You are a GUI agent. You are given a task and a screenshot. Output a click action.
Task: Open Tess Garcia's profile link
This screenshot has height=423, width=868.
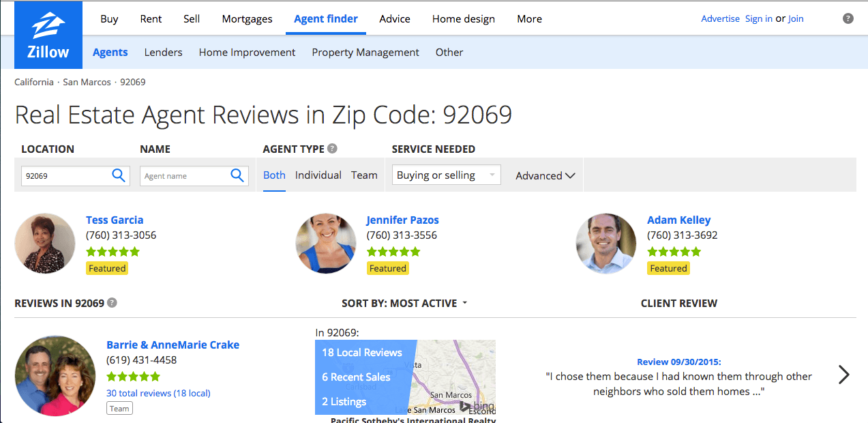(x=115, y=220)
